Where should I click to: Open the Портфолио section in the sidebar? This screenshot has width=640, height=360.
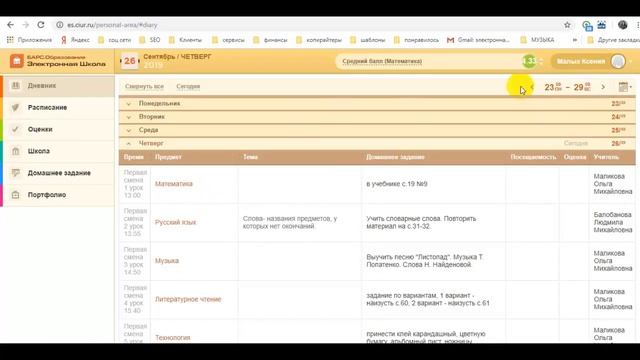point(59,195)
